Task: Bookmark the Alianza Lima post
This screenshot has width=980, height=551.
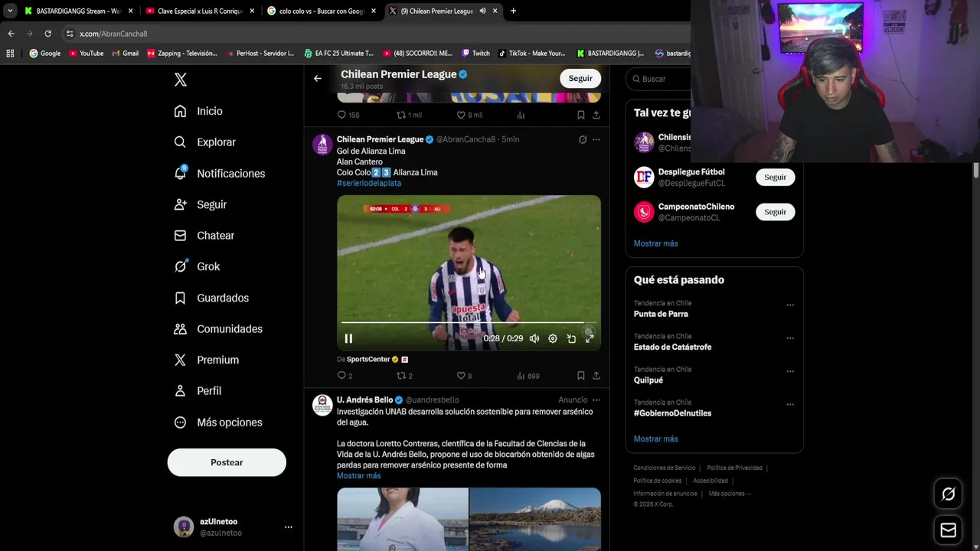Action: [581, 376]
